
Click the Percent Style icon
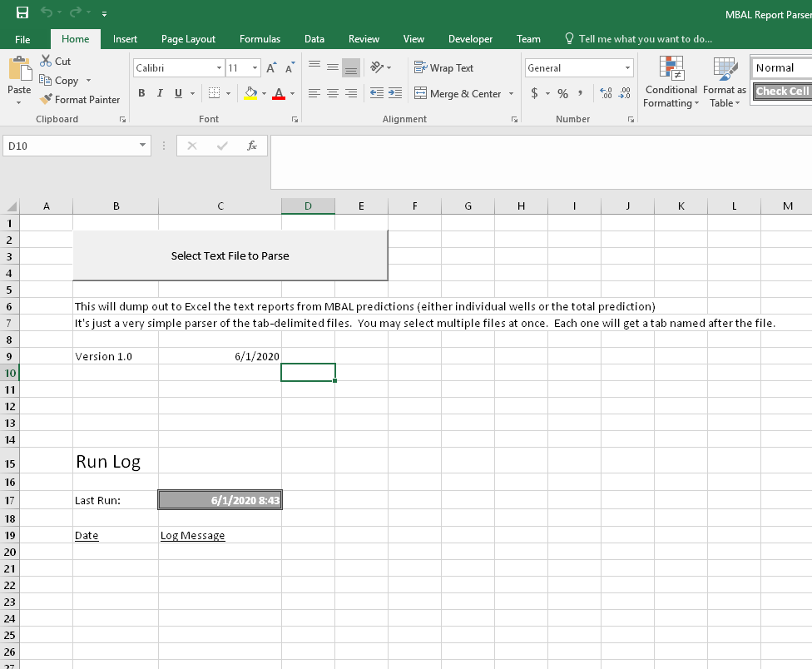[562, 94]
